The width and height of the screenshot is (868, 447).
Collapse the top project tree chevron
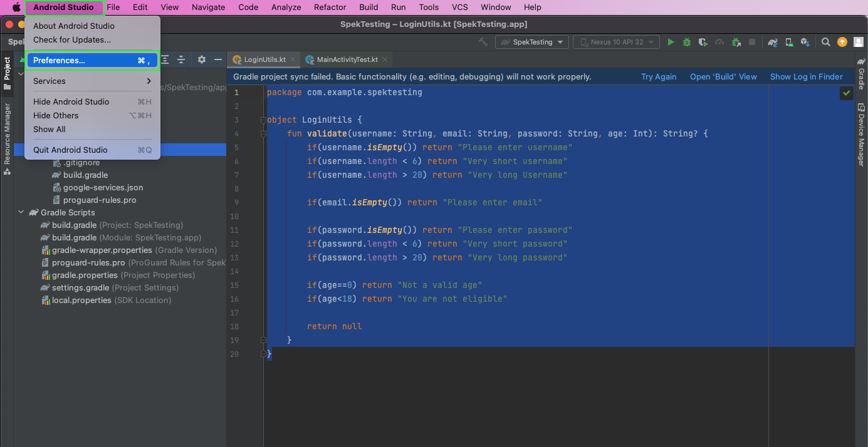tap(21, 74)
